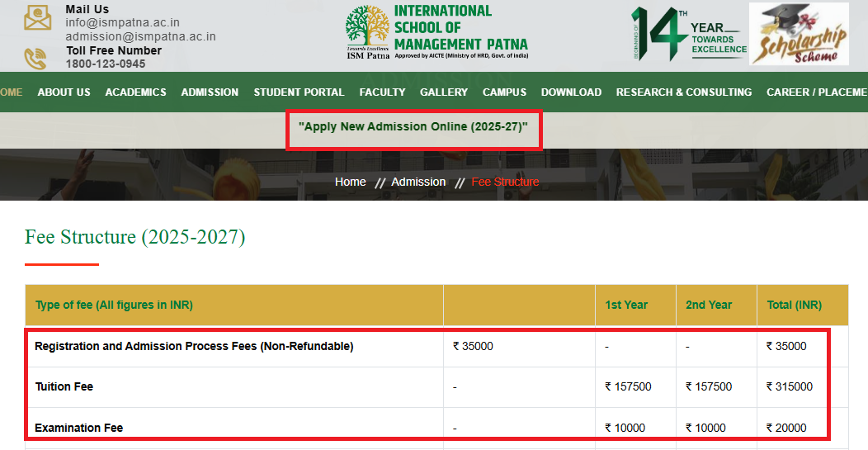Click the Tuition Fee total ₹ 315000

pyautogui.click(x=789, y=386)
